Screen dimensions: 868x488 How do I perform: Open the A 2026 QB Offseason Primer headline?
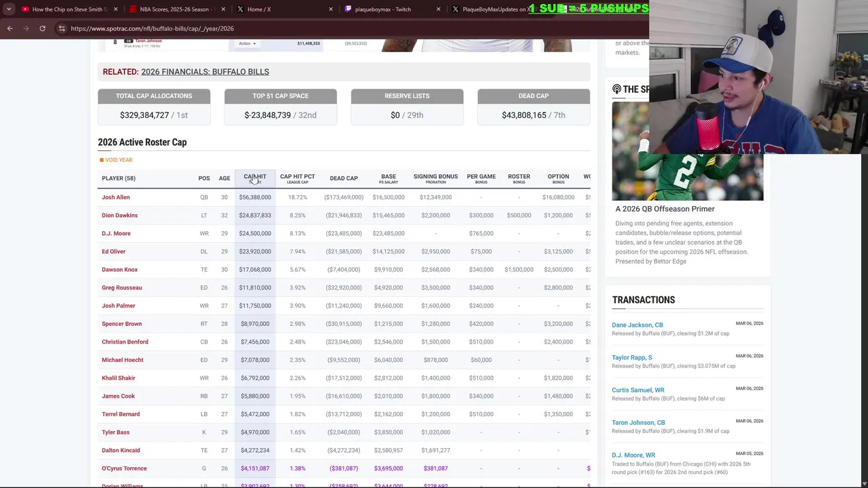[x=665, y=209]
